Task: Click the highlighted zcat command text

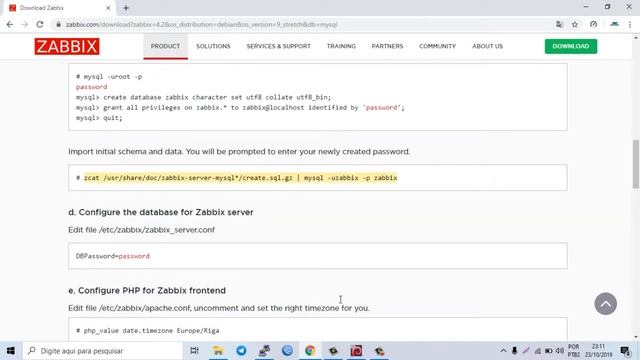Action: (x=240, y=178)
